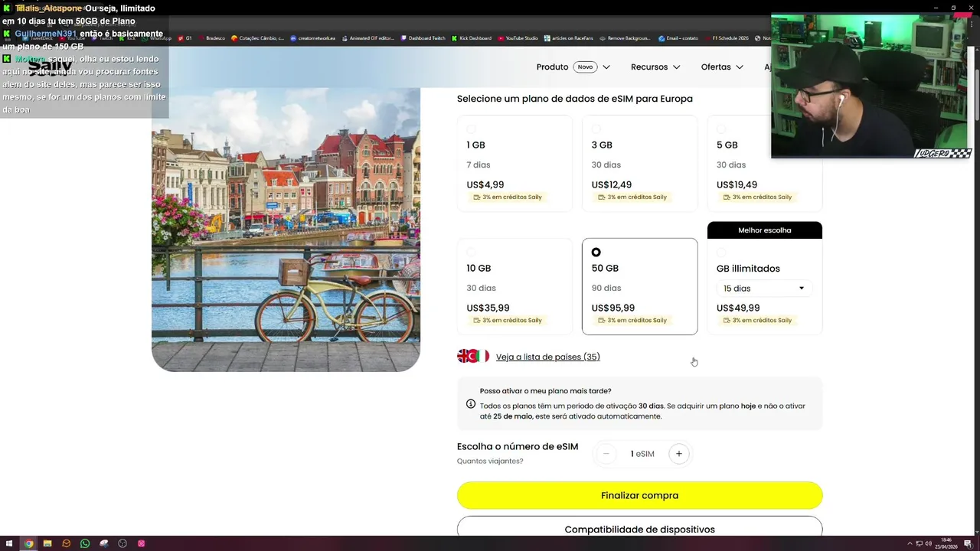Click the Chrome taskbar icon
This screenshot has width=980, height=551.
(28, 543)
